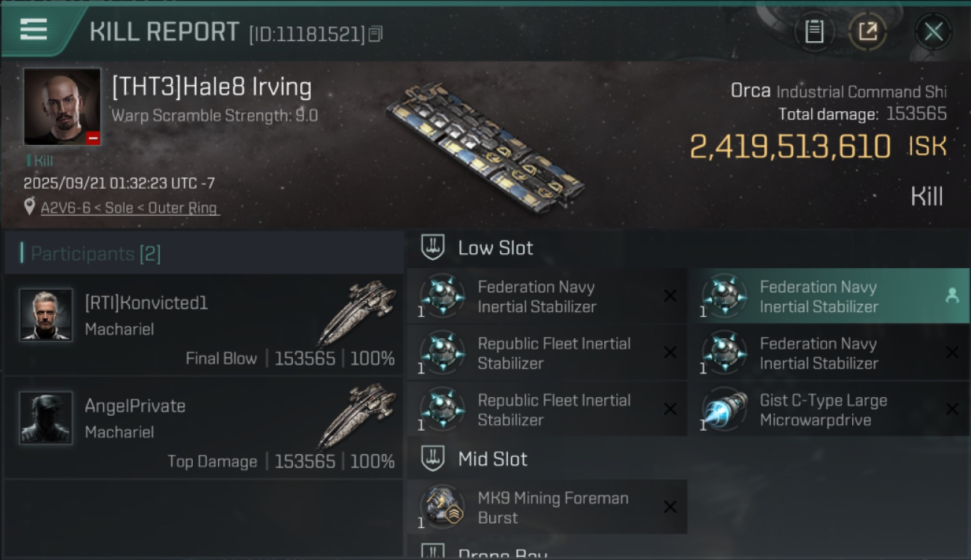Viewport: 971px width, 560px height.
Task: Click the Orca ship image
Action: click(485, 149)
